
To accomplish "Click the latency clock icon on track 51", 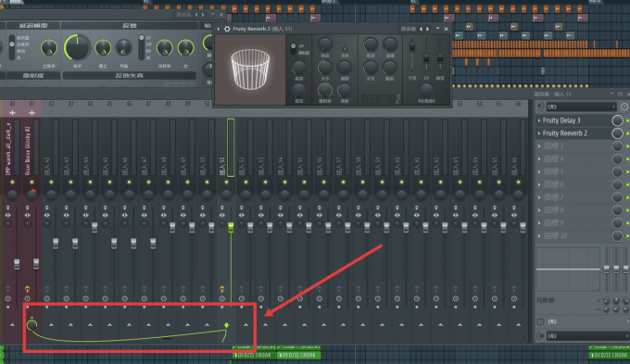I will (x=221, y=299).
